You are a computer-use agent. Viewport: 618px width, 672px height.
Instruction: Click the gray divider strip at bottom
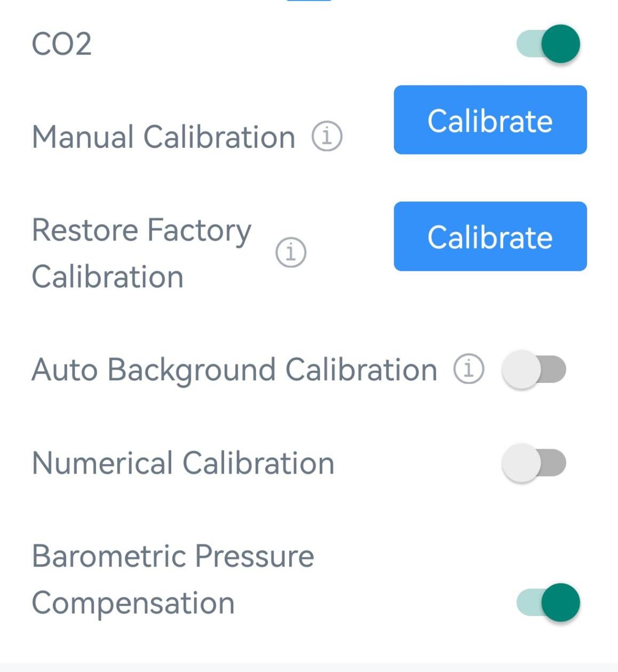click(x=309, y=668)
